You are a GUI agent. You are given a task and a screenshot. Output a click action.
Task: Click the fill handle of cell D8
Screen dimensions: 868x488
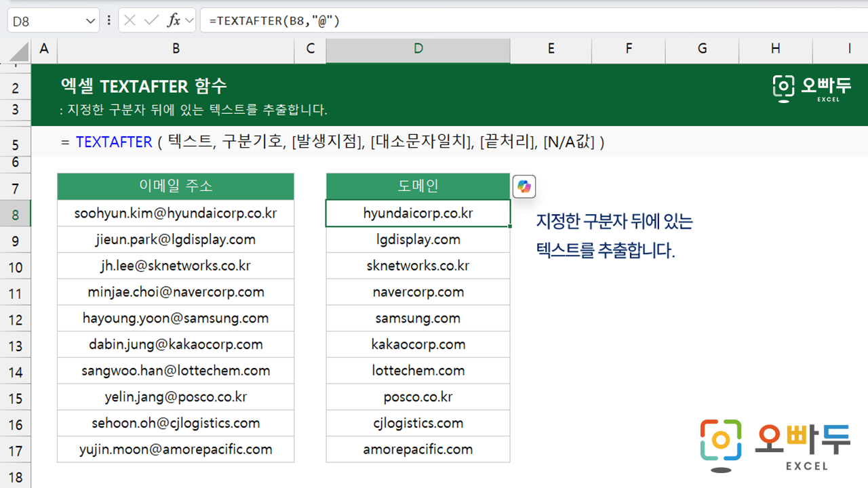[510, 226]
